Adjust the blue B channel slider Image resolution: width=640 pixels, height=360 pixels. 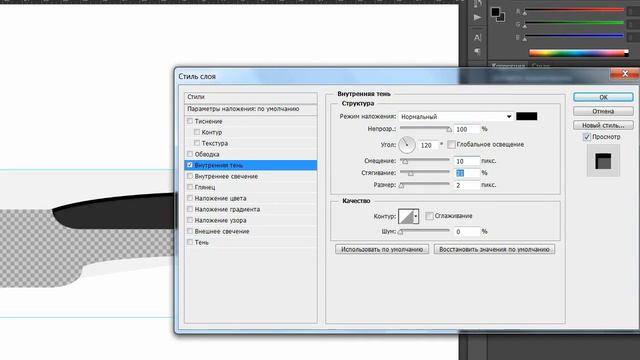pos(574,37)
